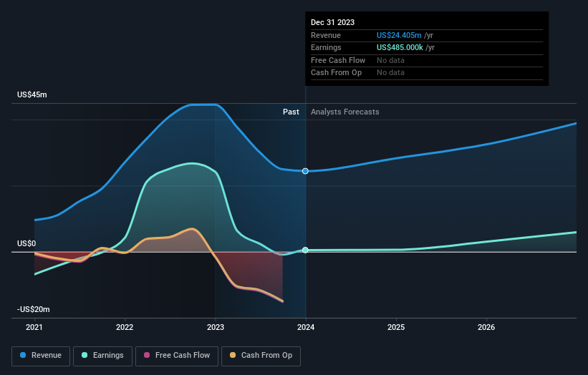Click the blue Revenue legend dot
The height and width of the screenshot is (375, 588).
tap(23, 355)
